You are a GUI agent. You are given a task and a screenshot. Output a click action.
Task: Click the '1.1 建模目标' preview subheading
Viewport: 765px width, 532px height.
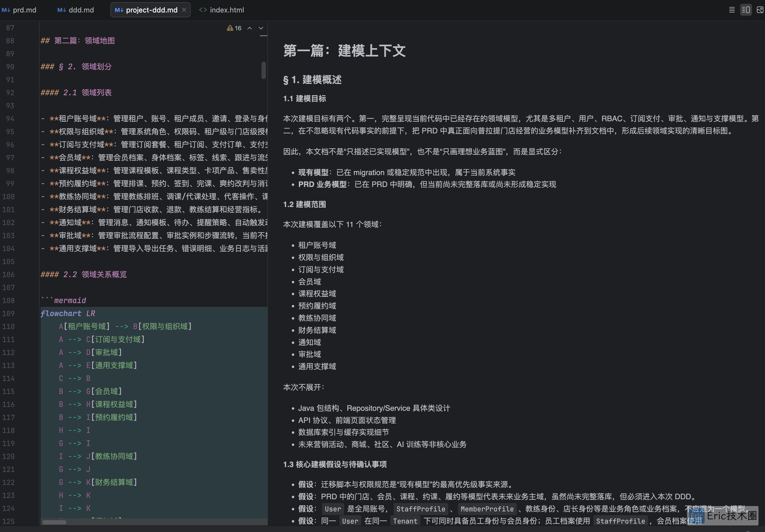[305, 98]
